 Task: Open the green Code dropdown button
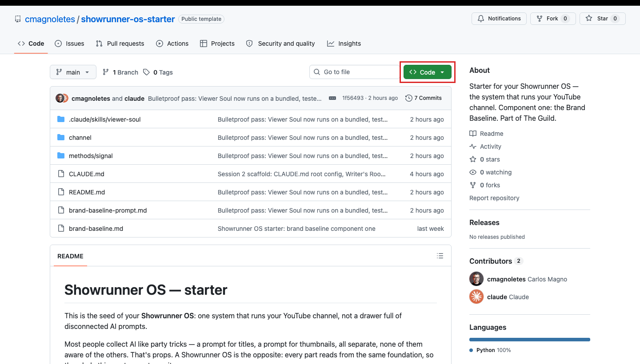428,72
